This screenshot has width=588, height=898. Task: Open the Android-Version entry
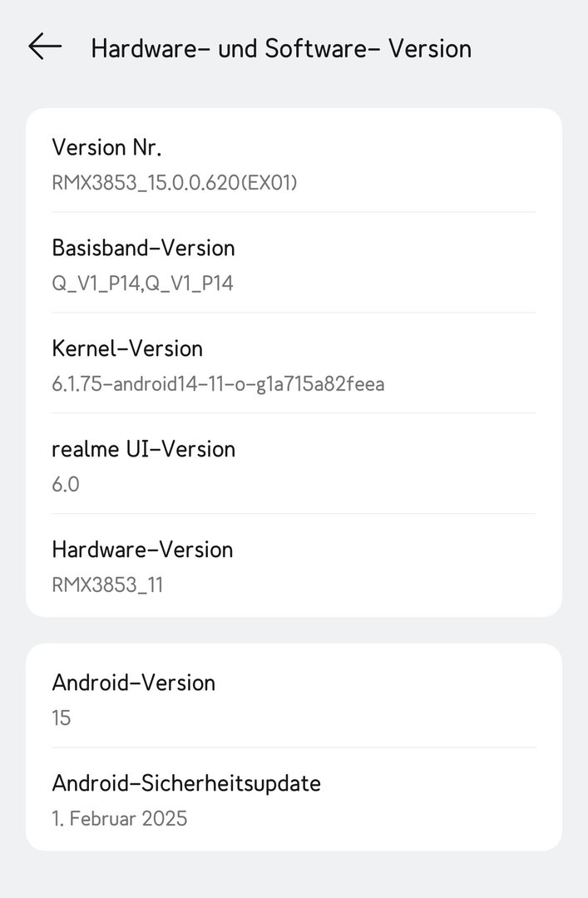pos(133,683)
